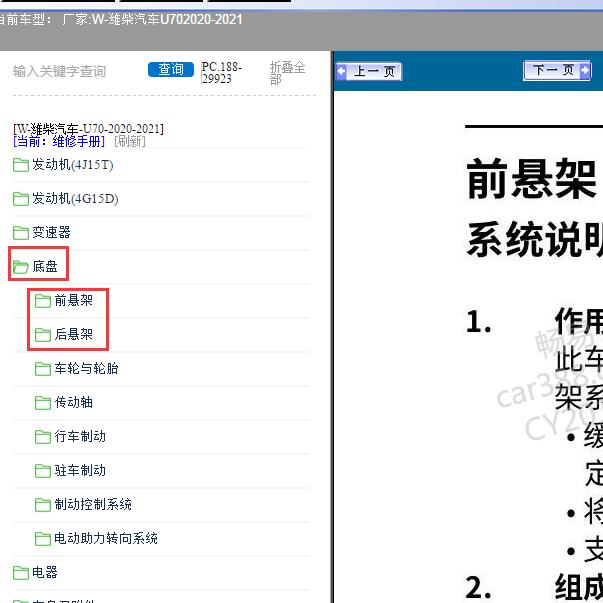Open the 传动轴 subfolder
Screen dimensions: 603x603
pyautogui.click(x=73, y=402)
